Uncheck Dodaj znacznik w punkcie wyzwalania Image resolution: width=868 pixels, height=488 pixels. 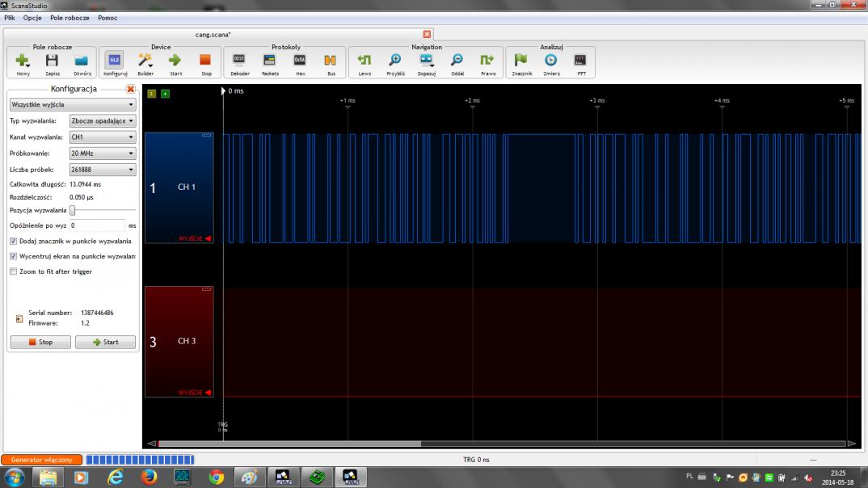(x=13, y=241)
